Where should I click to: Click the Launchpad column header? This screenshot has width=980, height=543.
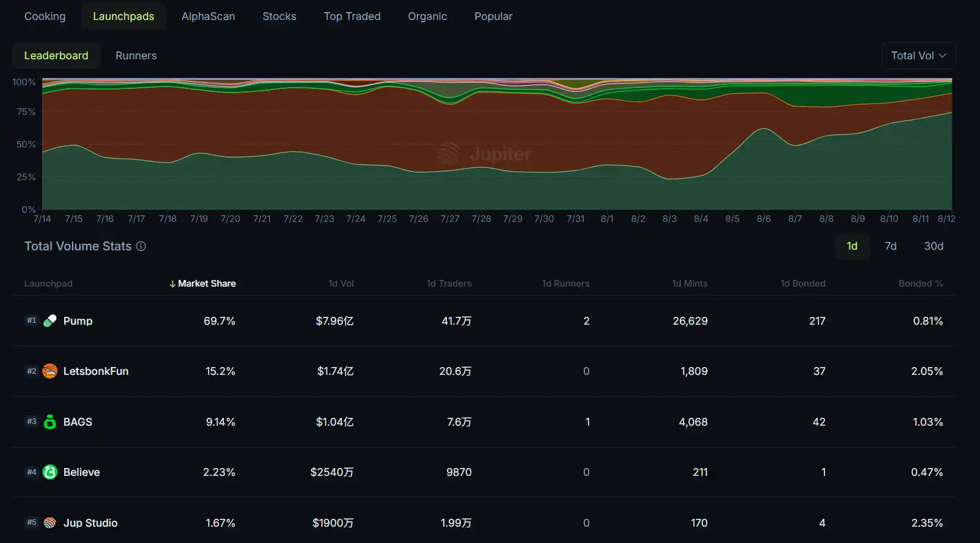(48, 284)
